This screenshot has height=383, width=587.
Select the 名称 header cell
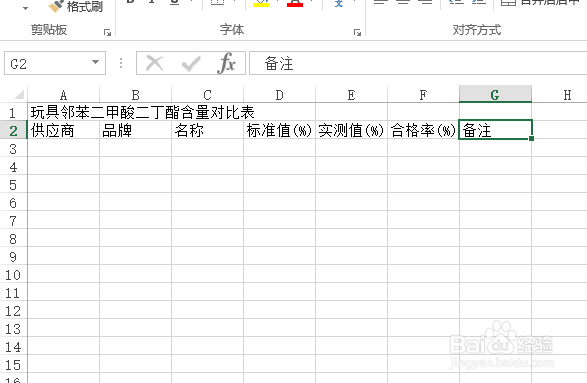pos(207,130)
